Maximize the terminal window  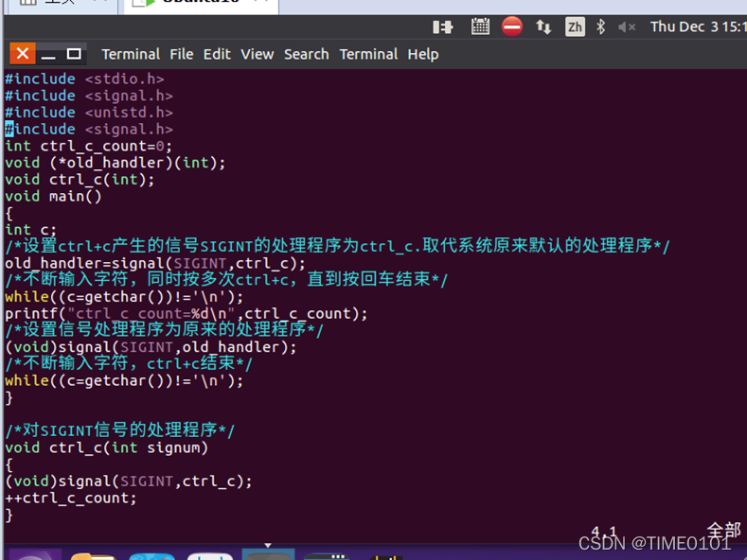click(74, 54)
